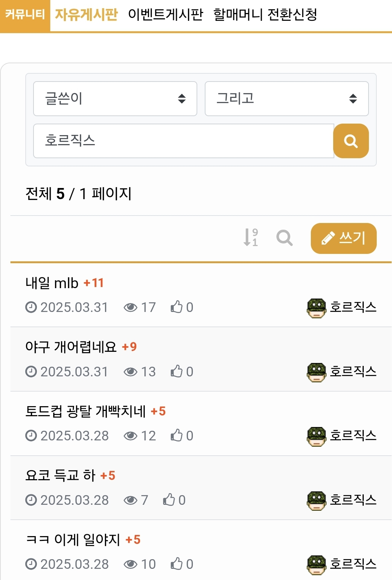Click the 쓰기 write post button
The width and height of the screenshot is (392, 580).
tap(344, 238)
